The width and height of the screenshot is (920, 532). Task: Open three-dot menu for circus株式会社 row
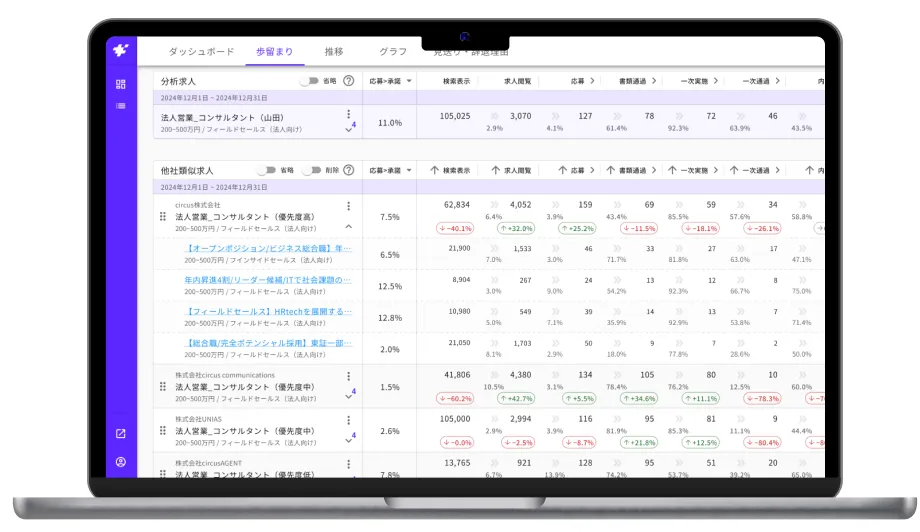[x=349, y=206]
